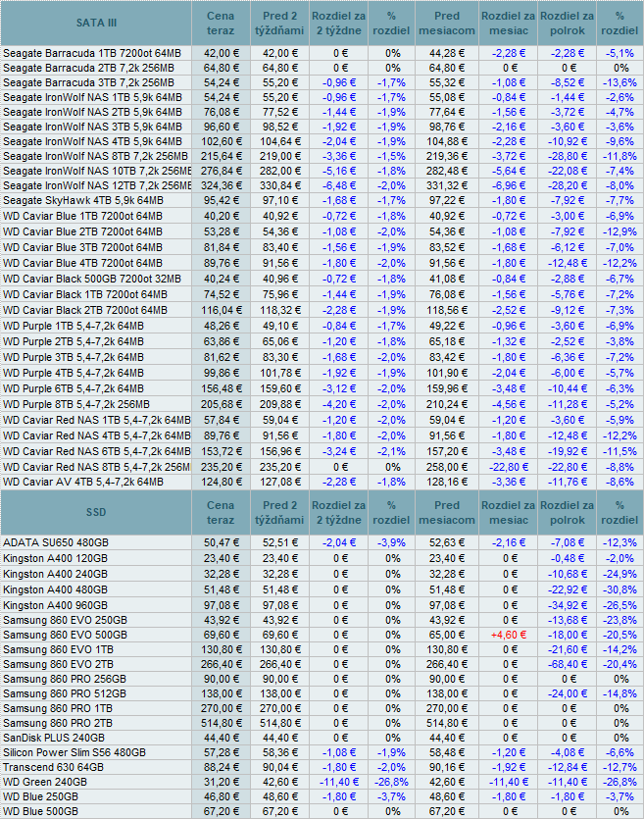Select Seagate Barracuda 3TB 7,2k 256MB name
This screenshot has height=819, width=644.
click(x=89, y=82)
